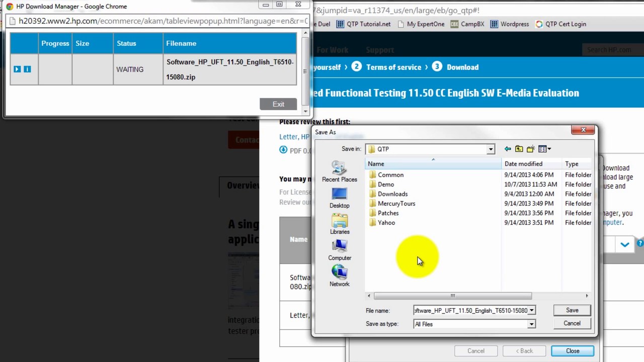This screenshot has height=362, width=644.
Task: Create a new folder in Save As dialog
Action: coord(530,149)
